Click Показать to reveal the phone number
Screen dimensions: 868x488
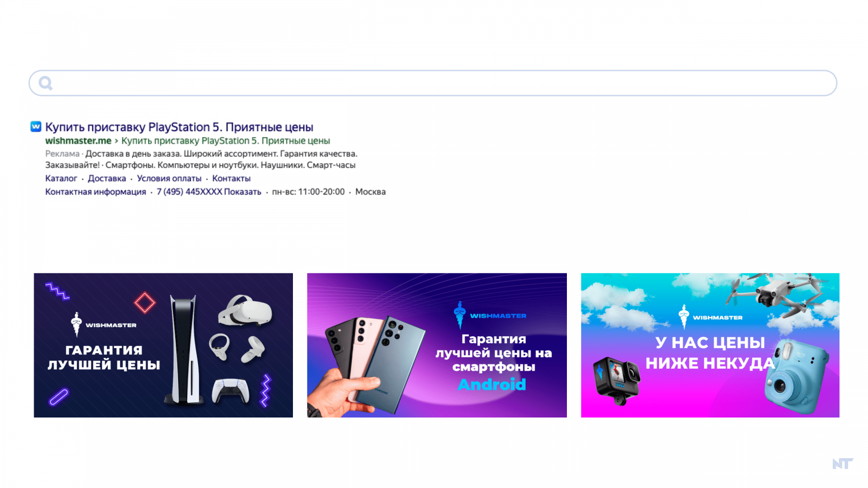tap(242, 192)
